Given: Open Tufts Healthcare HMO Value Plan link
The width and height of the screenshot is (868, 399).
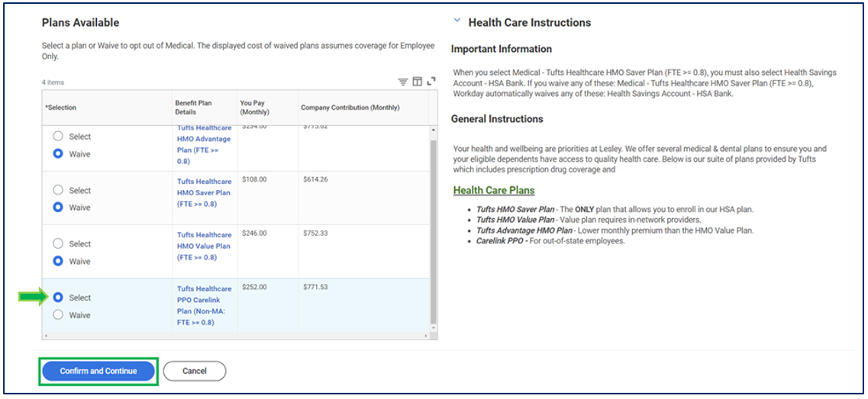Looking at the screenshot, I should coord(205,246).
